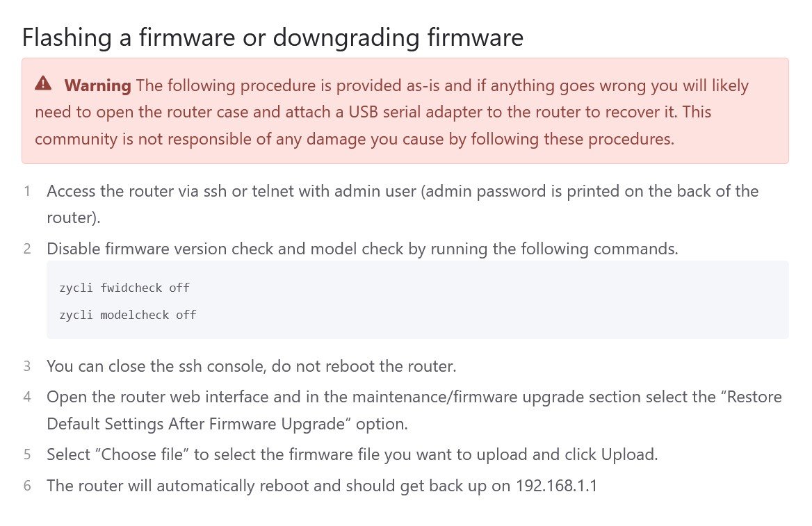This screenshot has width=812, height=526.
Task: Click the "zycli fwidcheck off" command line
Action: (124, 288)
